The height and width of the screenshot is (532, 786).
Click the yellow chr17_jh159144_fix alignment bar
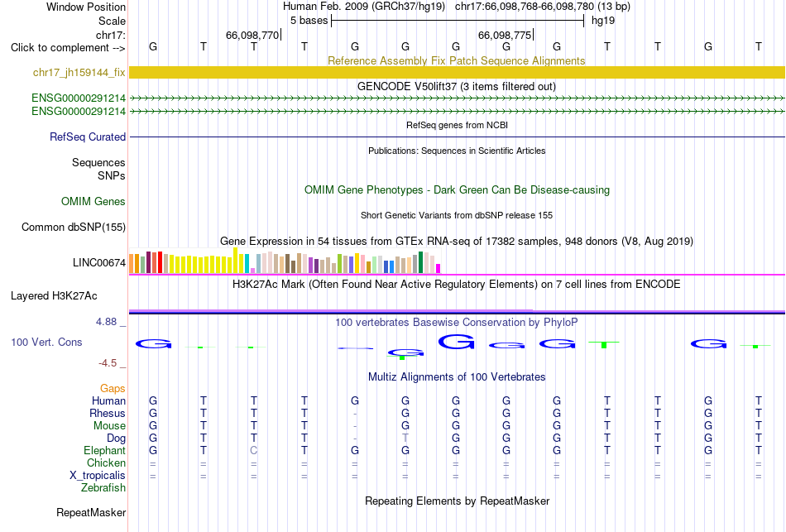point(457,72)
